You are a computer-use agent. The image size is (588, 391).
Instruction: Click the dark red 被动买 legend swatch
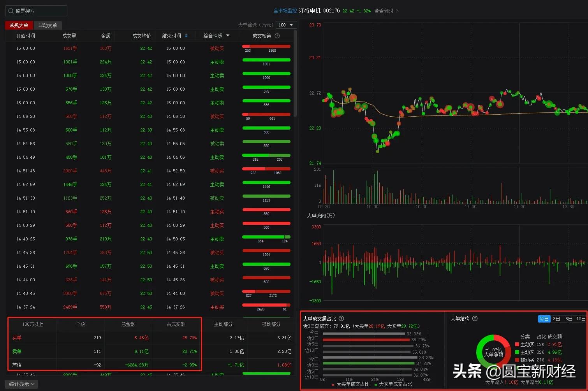pyautogui.click(x=517, y=360)
